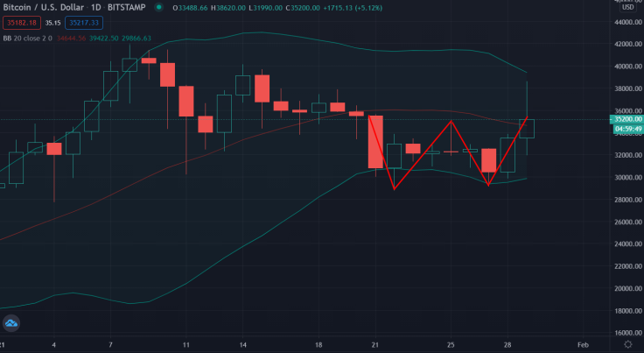Click the date label 14 on time axis

(242, 345)
